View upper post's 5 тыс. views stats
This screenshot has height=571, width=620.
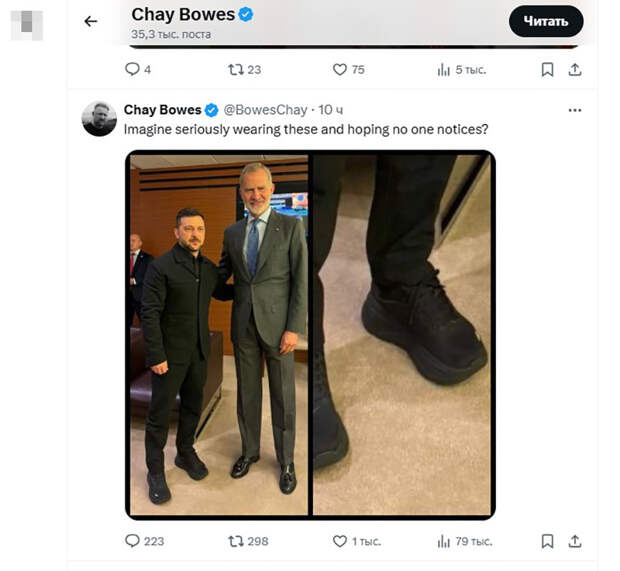point(445,69)
